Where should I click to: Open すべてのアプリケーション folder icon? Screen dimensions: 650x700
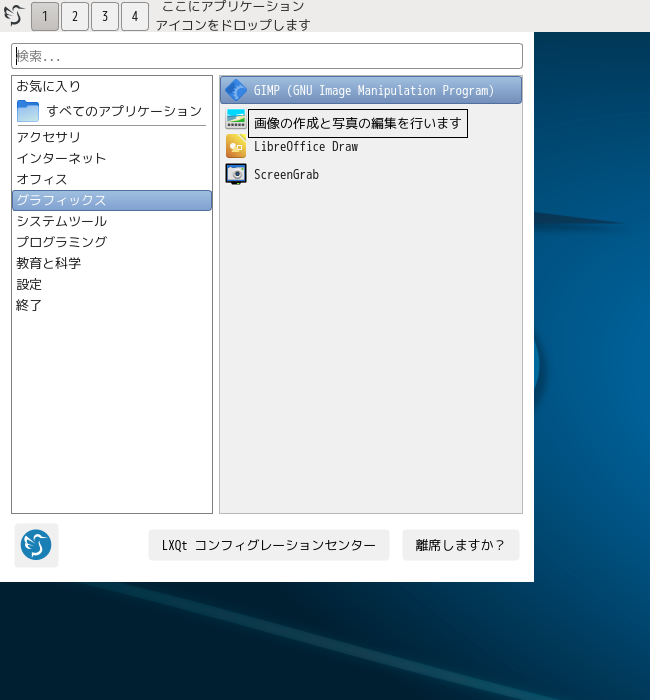click(28, 111)
